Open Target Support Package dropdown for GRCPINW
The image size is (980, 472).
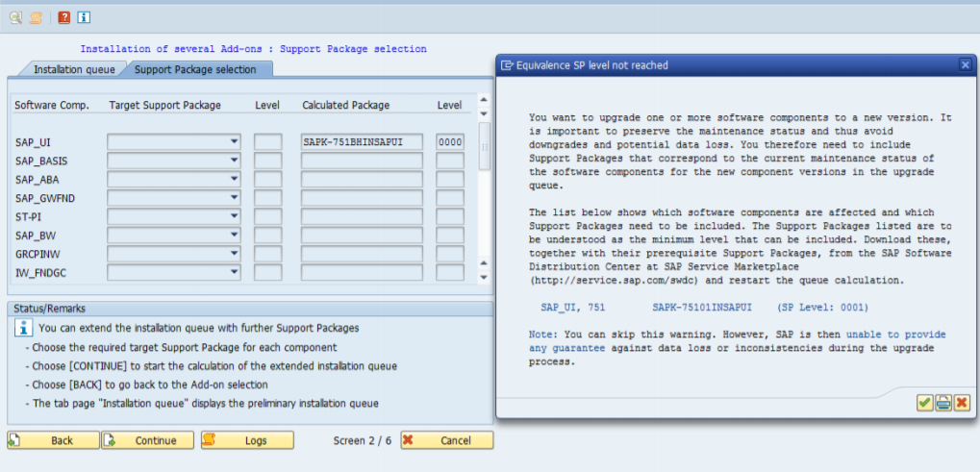[x=235, y=254]
